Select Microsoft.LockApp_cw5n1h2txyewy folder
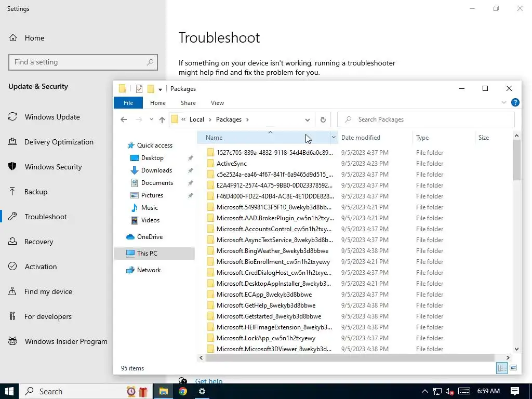Viewport: 532px width, 399px height. coord(265,338)
